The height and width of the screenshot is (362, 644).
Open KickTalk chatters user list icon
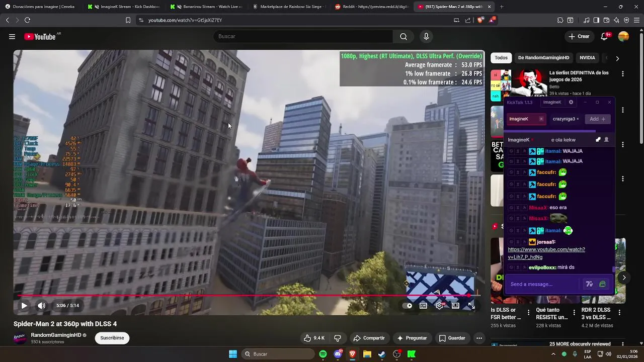point(606,140)
